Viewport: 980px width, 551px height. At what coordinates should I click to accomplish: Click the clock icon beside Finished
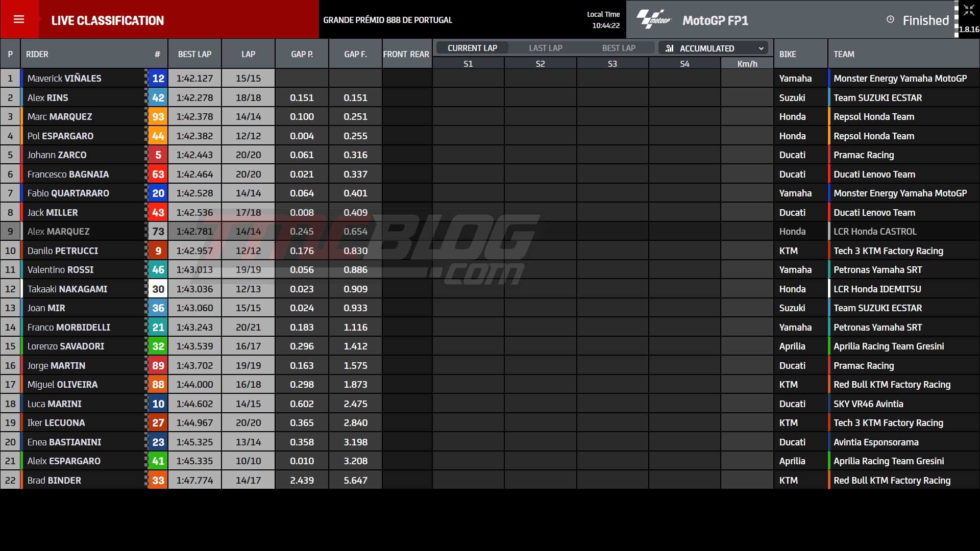coord(890,19)
